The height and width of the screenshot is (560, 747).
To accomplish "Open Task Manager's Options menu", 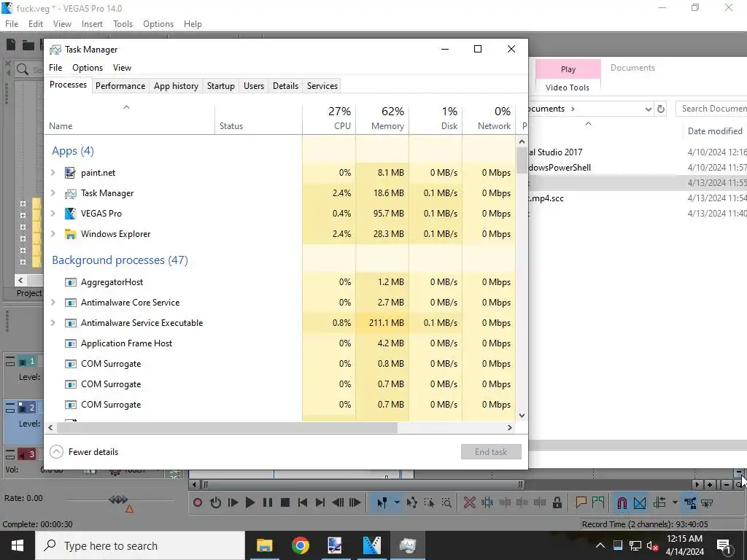I will click(88, 68).
